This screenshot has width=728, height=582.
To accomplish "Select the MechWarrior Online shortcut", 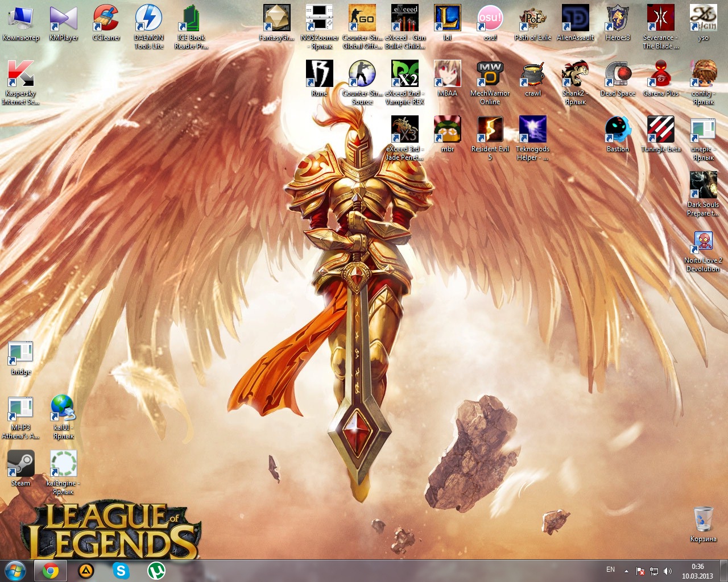I will (x=490, y=82).
